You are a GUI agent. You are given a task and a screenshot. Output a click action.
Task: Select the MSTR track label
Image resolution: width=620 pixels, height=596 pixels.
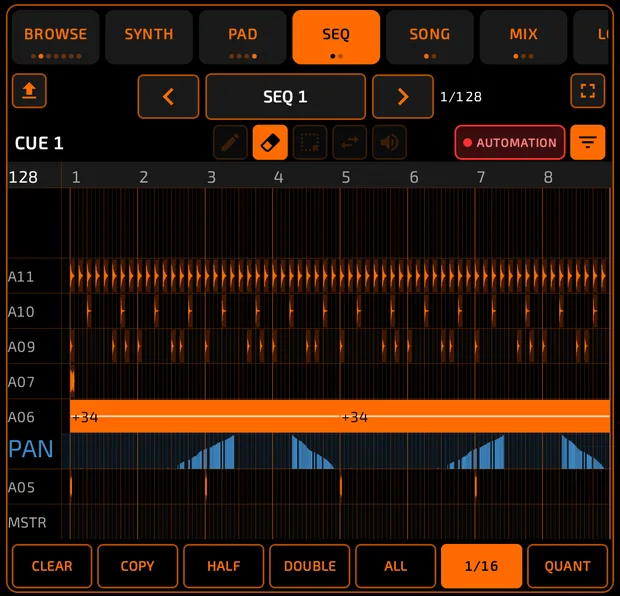(x=27, y=523)
